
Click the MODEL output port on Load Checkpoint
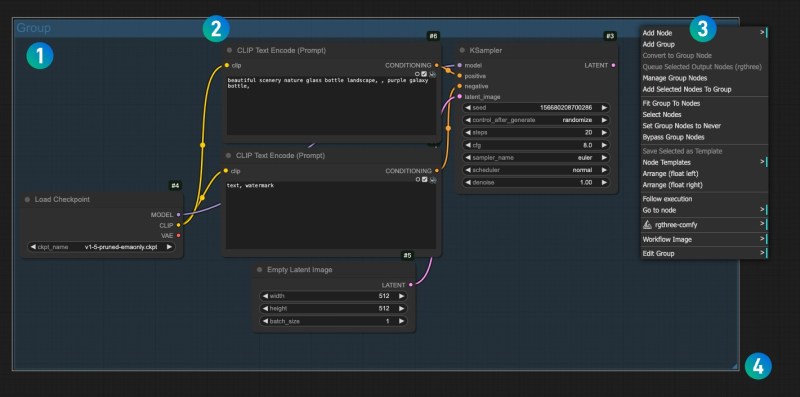178,215
